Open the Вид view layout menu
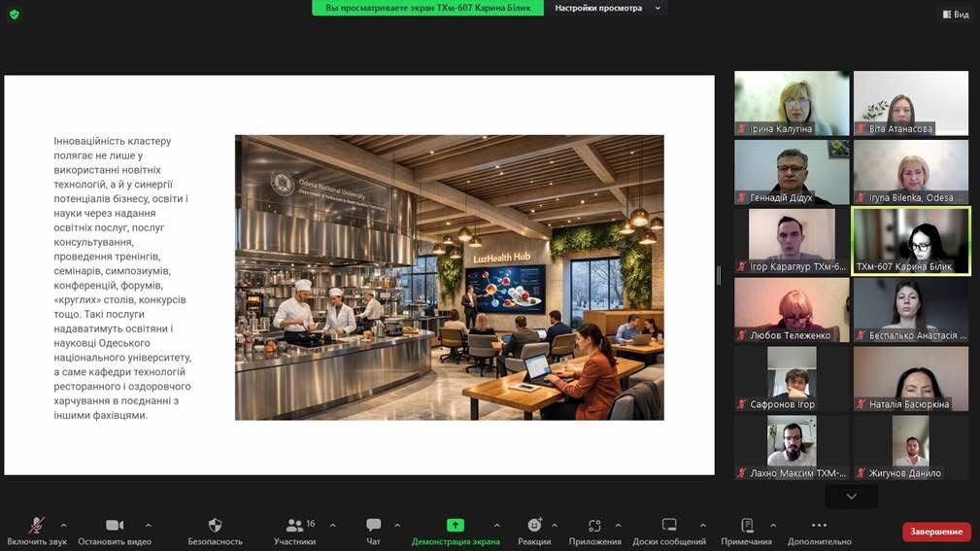Screen dimensions: 980x551 [x=955, y=14]
